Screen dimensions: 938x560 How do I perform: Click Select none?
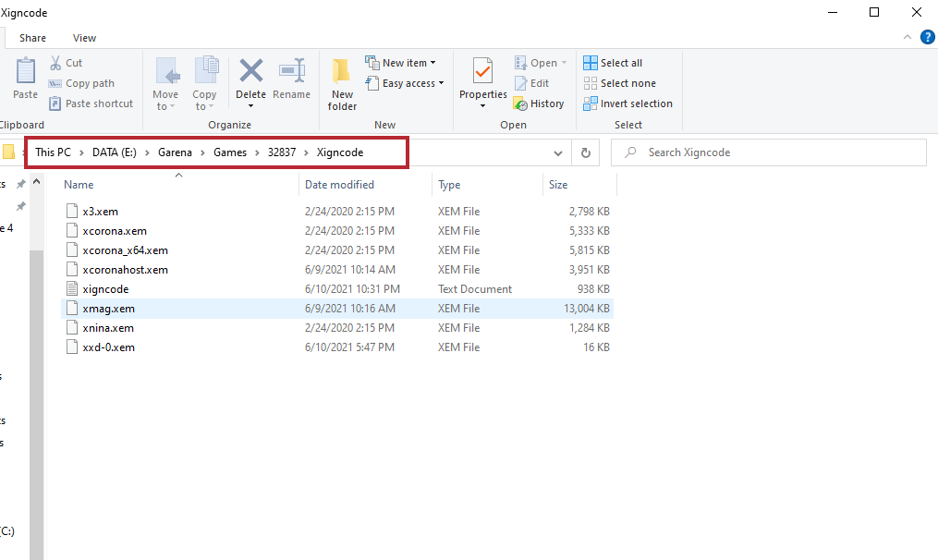[x=620, y=83]
